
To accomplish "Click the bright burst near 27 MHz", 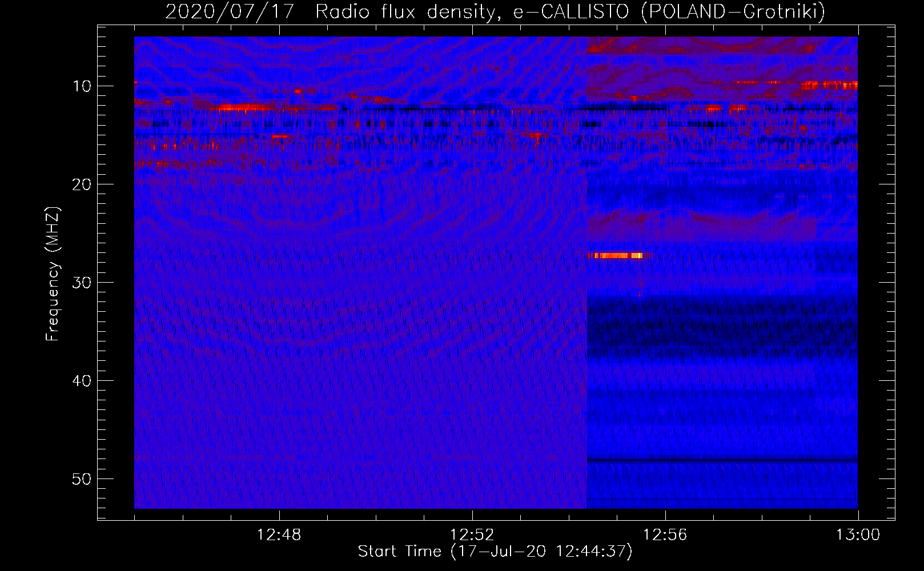I will point(616,255).
